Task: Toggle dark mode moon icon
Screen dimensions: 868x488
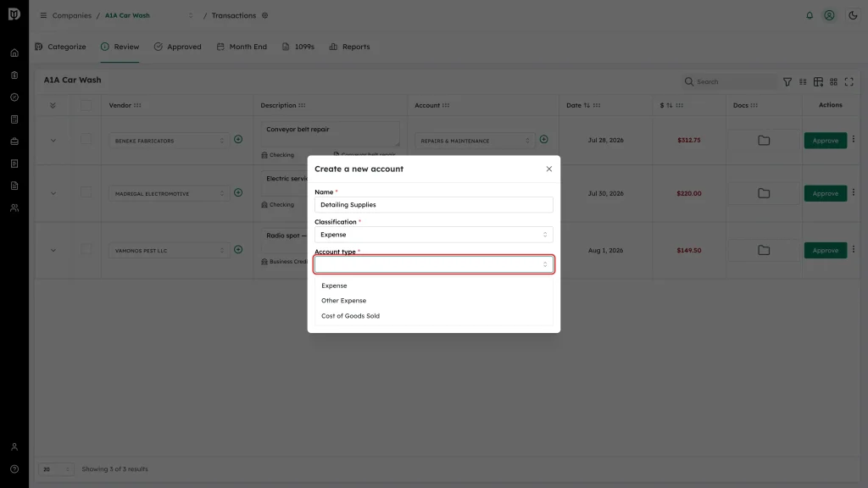Action: click(x=853, y=15)
